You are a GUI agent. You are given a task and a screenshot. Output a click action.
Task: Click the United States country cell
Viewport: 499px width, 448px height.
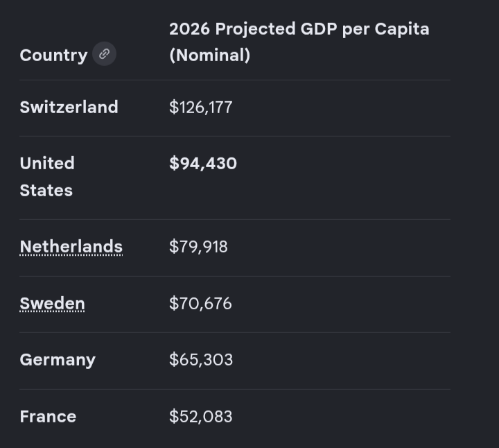pyautogui.click(x=47, y=177)
